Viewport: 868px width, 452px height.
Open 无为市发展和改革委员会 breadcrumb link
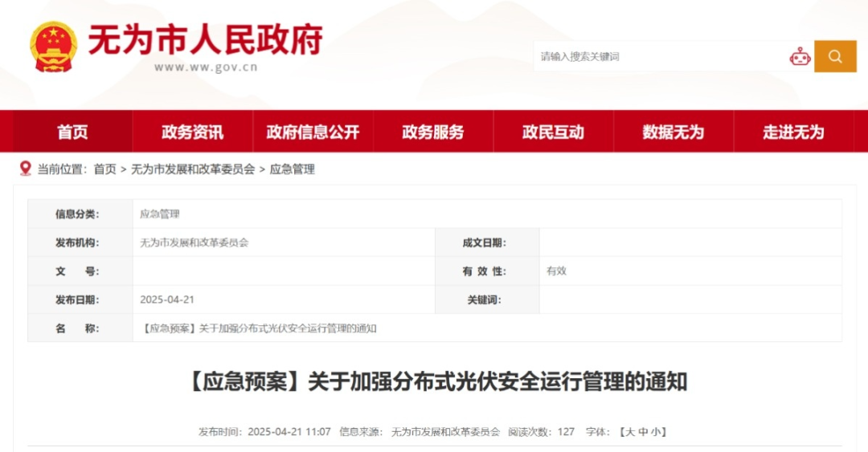point(193,169)
